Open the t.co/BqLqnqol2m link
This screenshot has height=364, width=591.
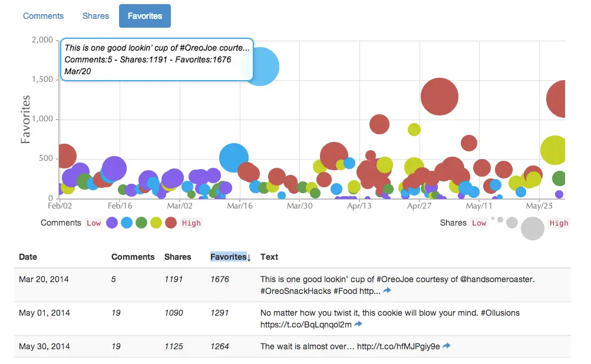tap(306, 325)
